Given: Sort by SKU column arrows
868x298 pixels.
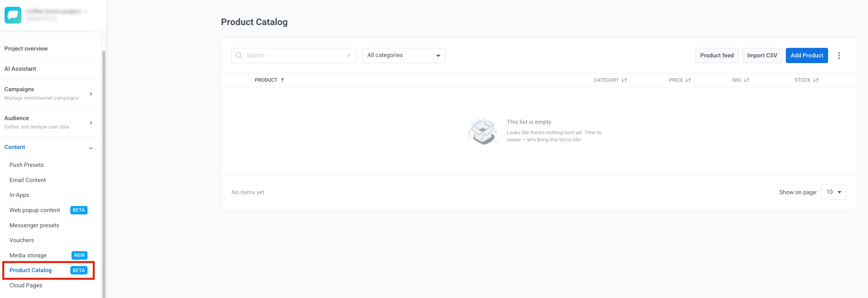Looking at the screenshot, I should [746, 80].
